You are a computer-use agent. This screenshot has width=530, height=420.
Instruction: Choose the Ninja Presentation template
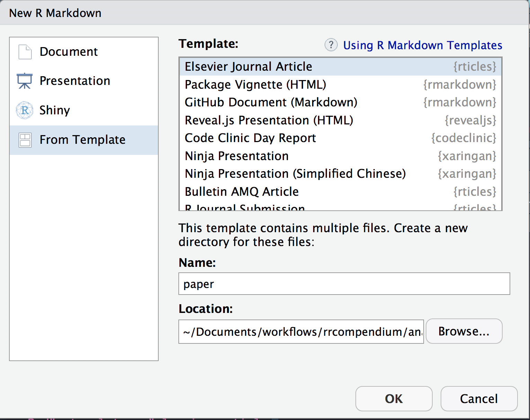click(x=237, y=156)
